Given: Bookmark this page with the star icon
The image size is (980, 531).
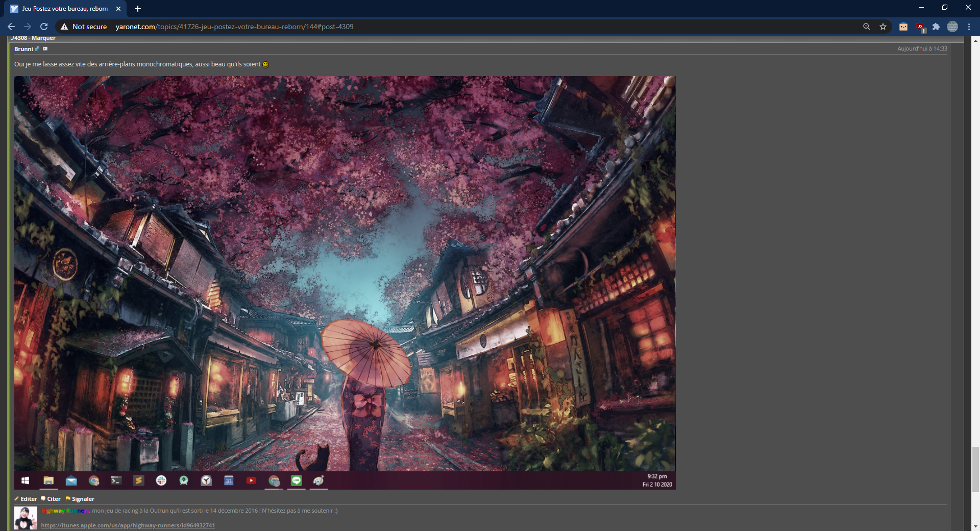Looking at the screenshot, I should (x=883, y=27).
